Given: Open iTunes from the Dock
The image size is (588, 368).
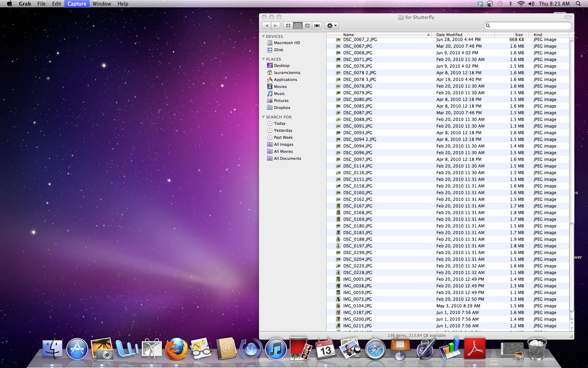Looking at the screenshot, I should pos(276,349).
